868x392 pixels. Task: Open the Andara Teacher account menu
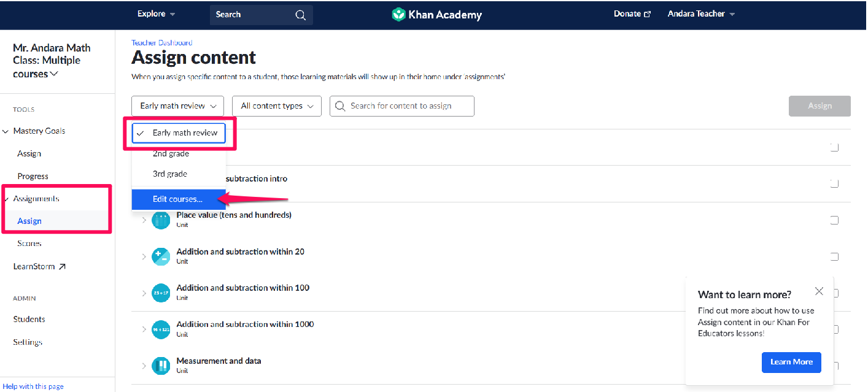click(701, 14)
